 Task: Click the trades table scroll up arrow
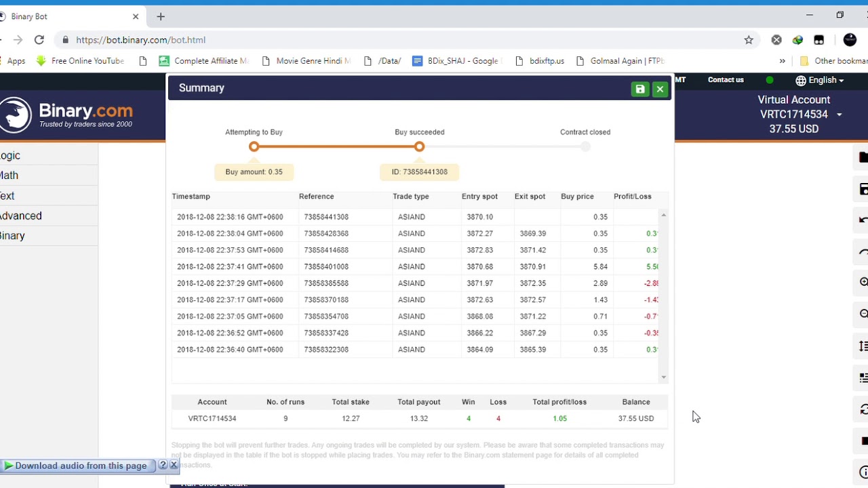(x=663, y=215)
